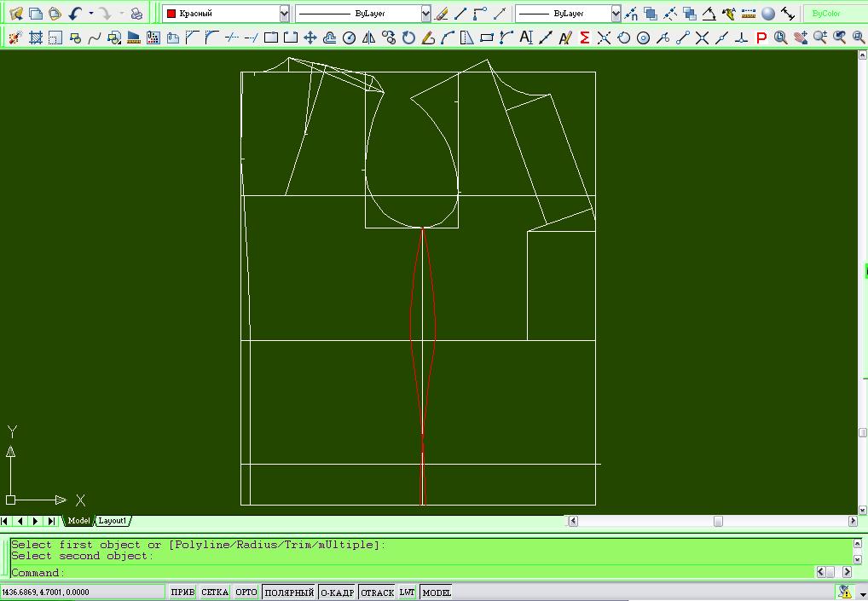Disable ПОЛЯРНЫЙ polar tracking
The image size is (868, 601).
pos(289,592)
